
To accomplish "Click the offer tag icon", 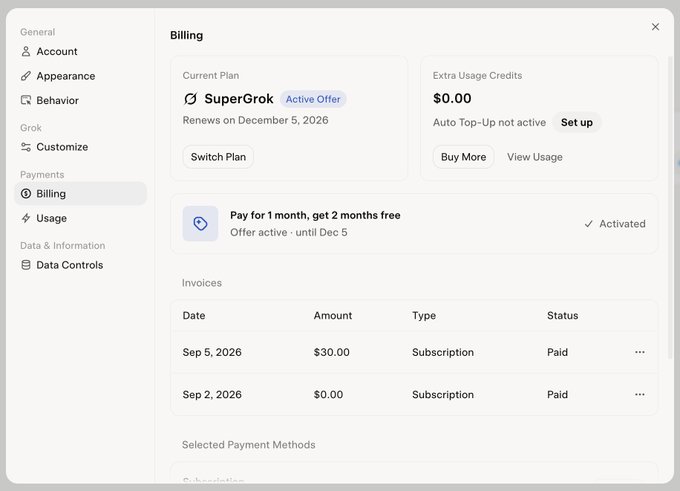I will 200,224.
